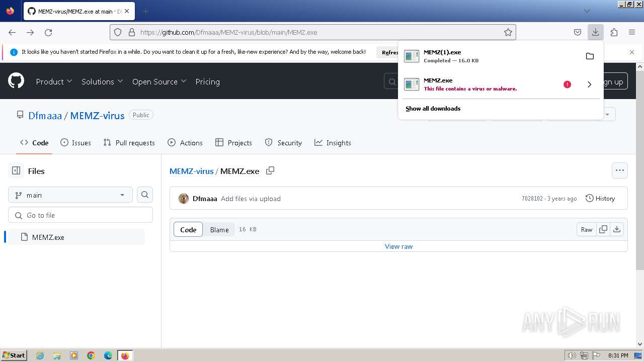Select MEMZ.exe in the file tree
Viewport: 644px width, 362px height.
click(x=76, y=237)
